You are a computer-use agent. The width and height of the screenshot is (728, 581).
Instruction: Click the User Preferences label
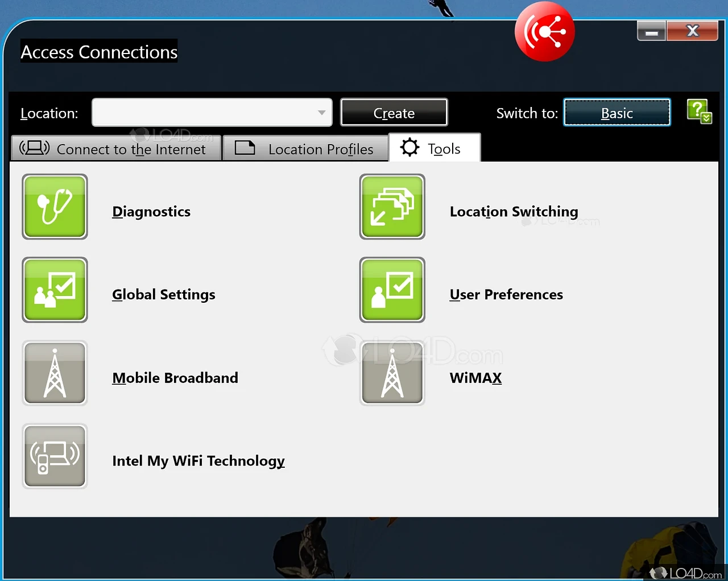click(506, 295)
